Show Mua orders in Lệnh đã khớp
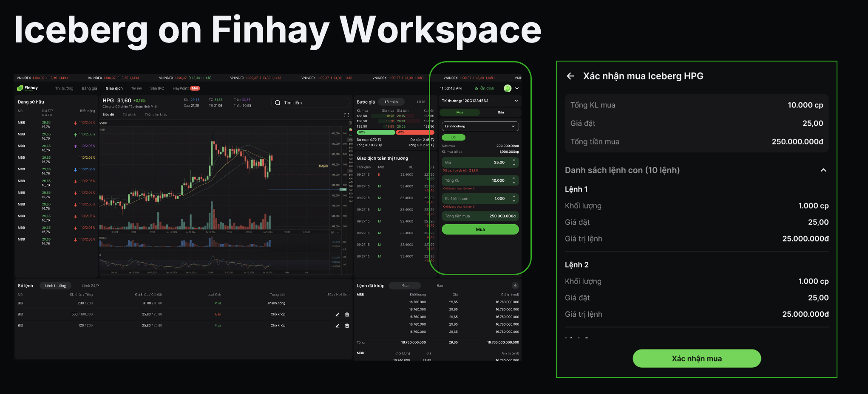This screenshot has width=868, height=394. coord(405,286)
